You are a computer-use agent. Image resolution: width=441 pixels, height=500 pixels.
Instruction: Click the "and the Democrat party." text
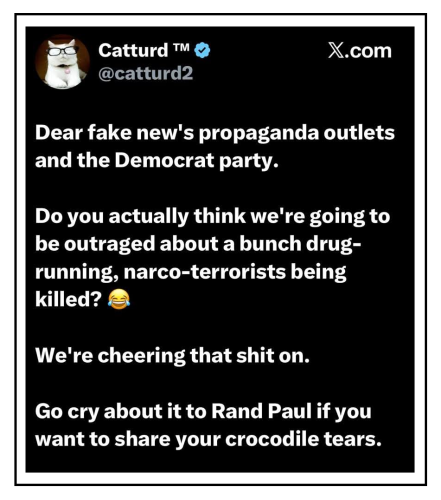pos(156,161)
